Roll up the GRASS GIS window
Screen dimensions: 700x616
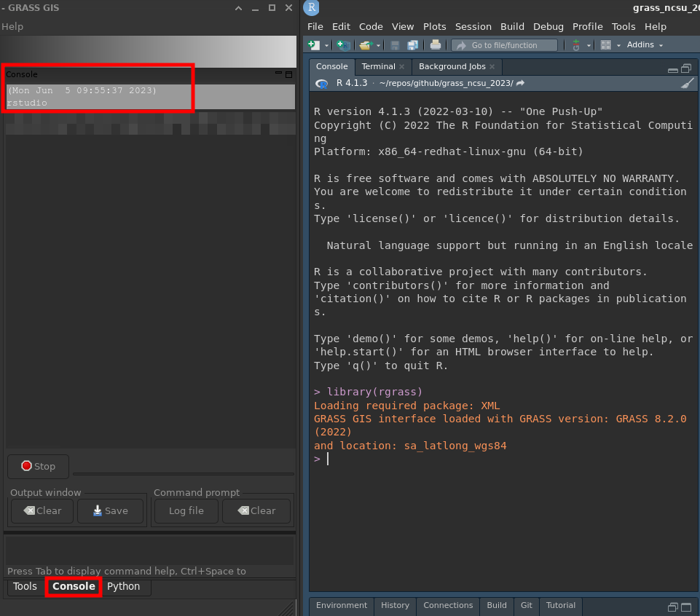tap(239, 8)
